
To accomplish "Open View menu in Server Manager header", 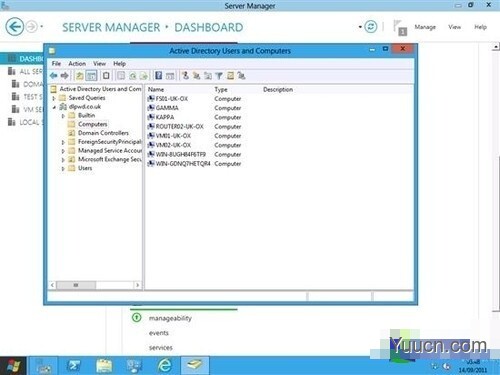I will 454,27.
